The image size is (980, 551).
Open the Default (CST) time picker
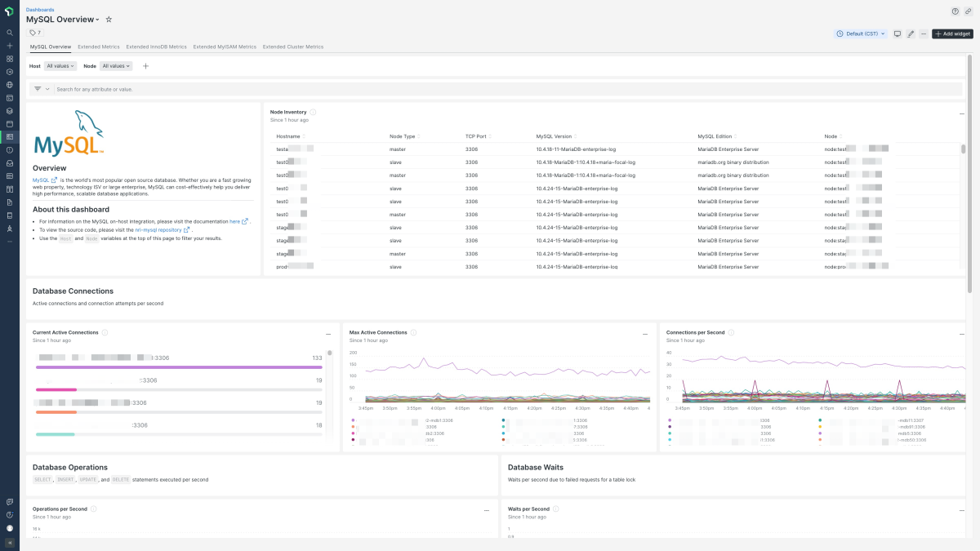(861, 33)
